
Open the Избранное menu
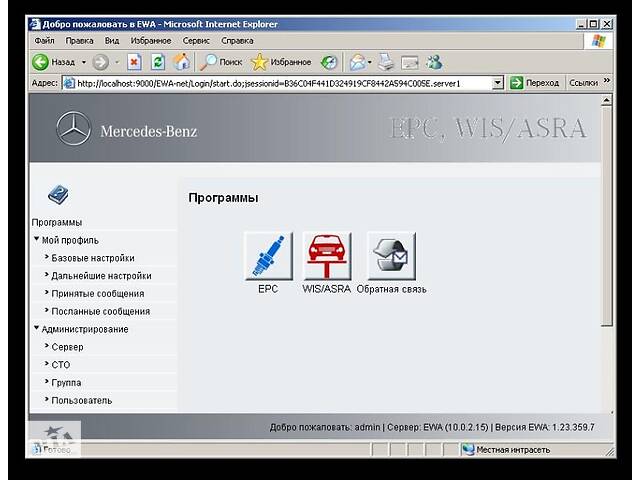tap(151, 41)
